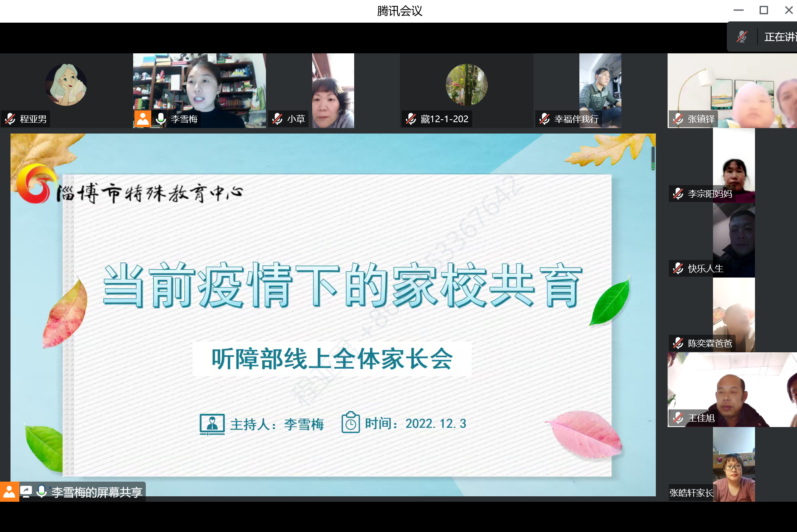Click the clock icon next to 时间 on the slide

click(350, 423)
